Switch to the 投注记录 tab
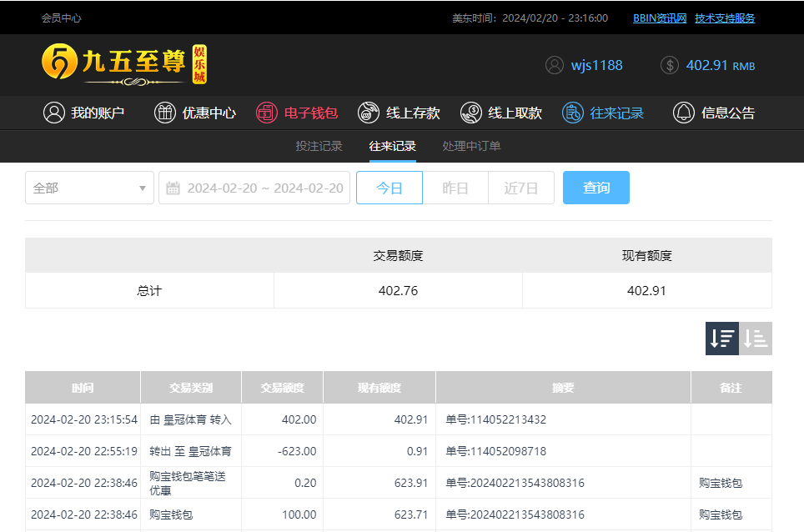 tap(319, 146)
